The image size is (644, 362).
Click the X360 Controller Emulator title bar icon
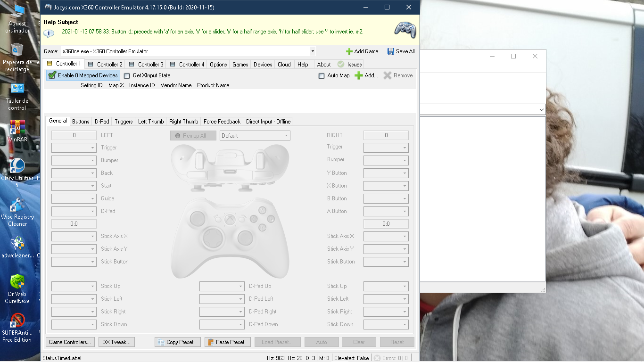(49, 7)
